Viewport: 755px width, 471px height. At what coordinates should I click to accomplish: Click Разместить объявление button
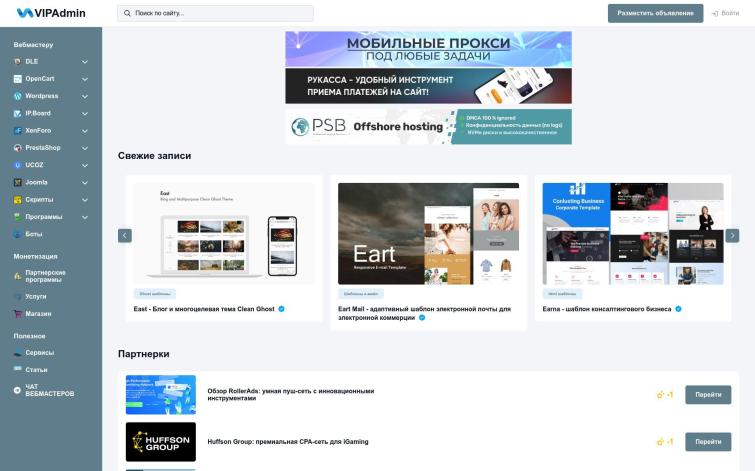[x=655, y=13]
